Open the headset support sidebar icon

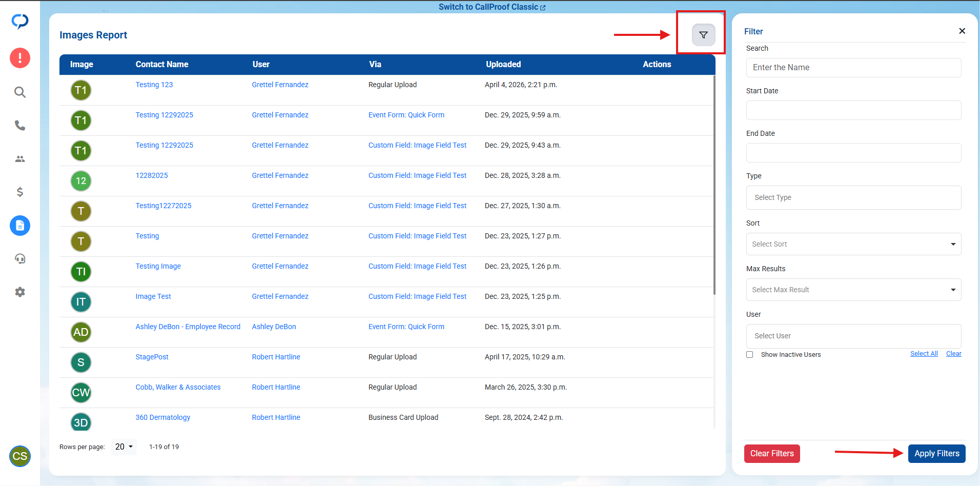click(x=20, y=259)
